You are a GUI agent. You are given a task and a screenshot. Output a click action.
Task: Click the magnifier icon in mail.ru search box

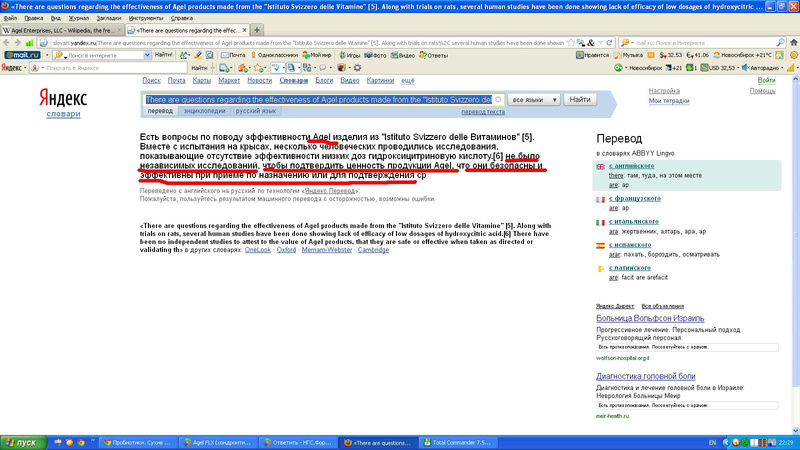[x=780, y=43]
